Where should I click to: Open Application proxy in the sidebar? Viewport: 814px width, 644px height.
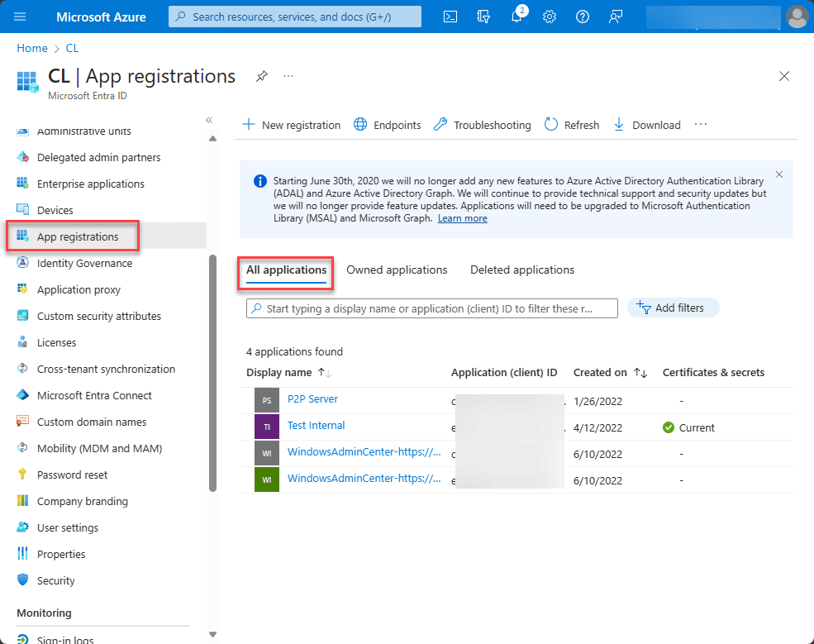pos(79,290)
